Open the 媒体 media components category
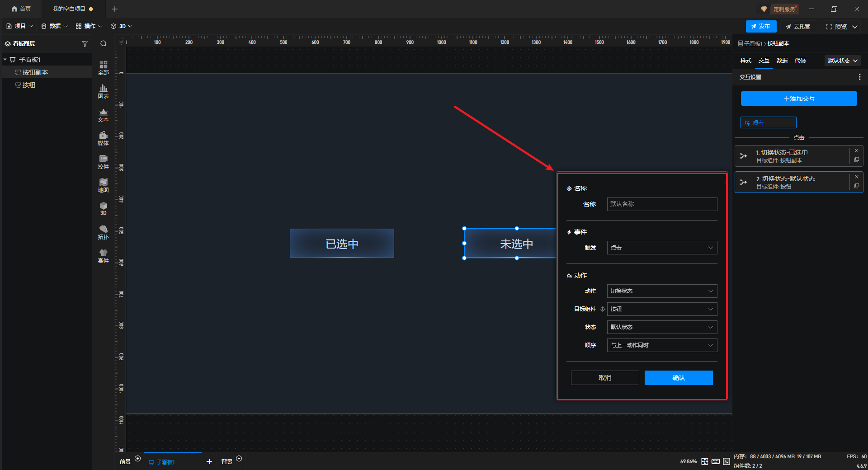 103,138
